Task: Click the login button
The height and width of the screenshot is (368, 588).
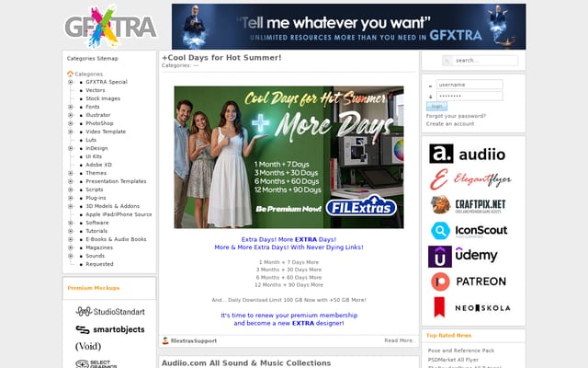Action: pos(436,107)
